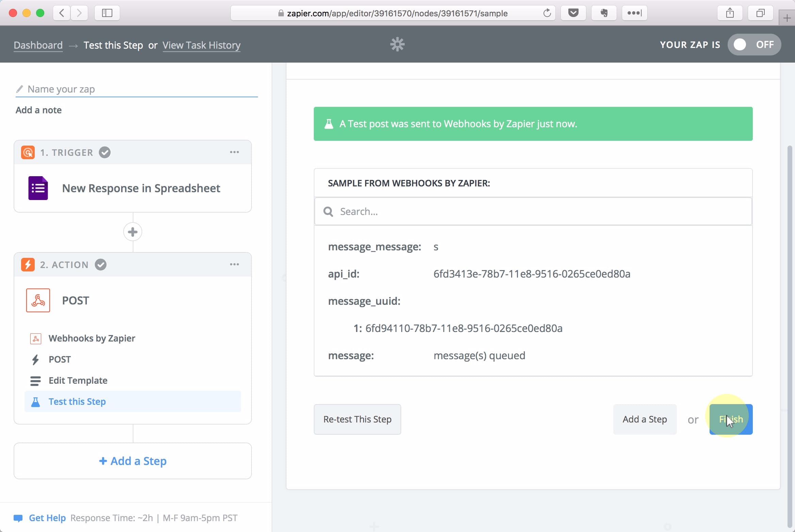Click the Trigger completed checkmark
Screen dimensions: 795x532
[105, 152]
